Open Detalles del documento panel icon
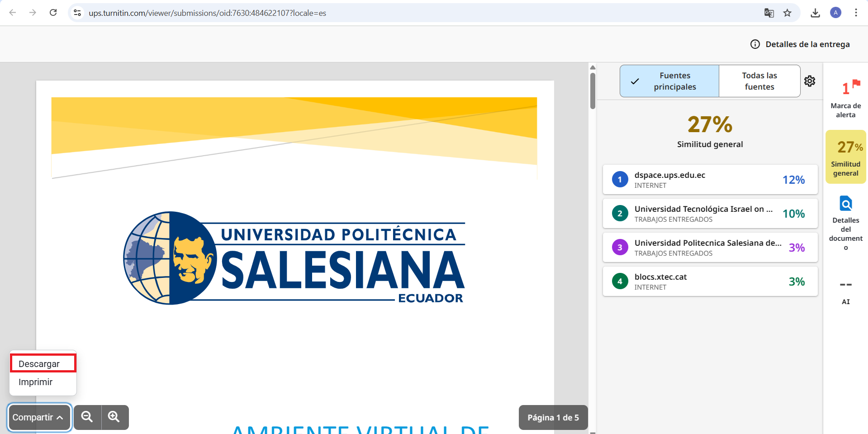 click(x=845, y=223)
